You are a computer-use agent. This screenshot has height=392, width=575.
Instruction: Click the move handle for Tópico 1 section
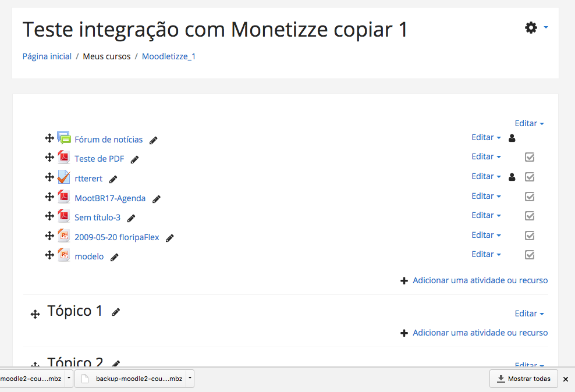[35, 314]
